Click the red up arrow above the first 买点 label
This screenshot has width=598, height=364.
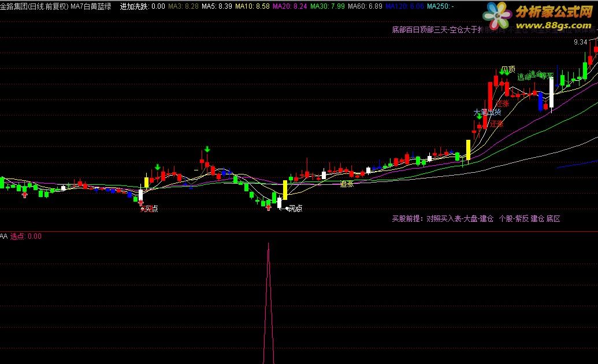(141, 203)
